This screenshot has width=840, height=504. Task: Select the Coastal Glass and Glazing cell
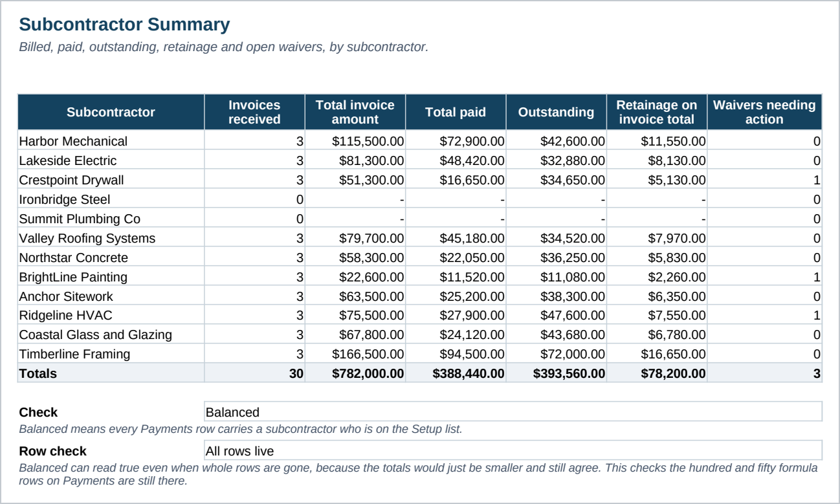[111, 334]
